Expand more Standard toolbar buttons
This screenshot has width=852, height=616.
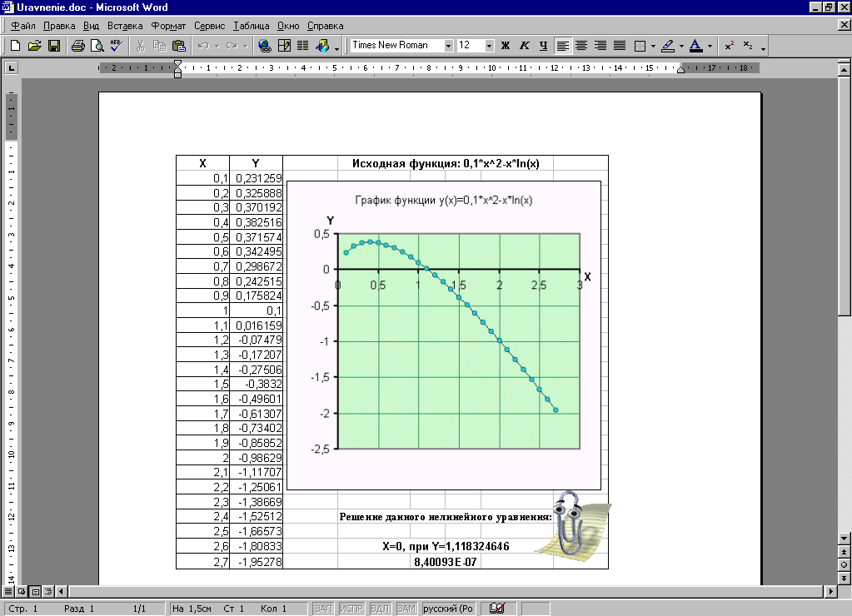[x=337, y=47]
